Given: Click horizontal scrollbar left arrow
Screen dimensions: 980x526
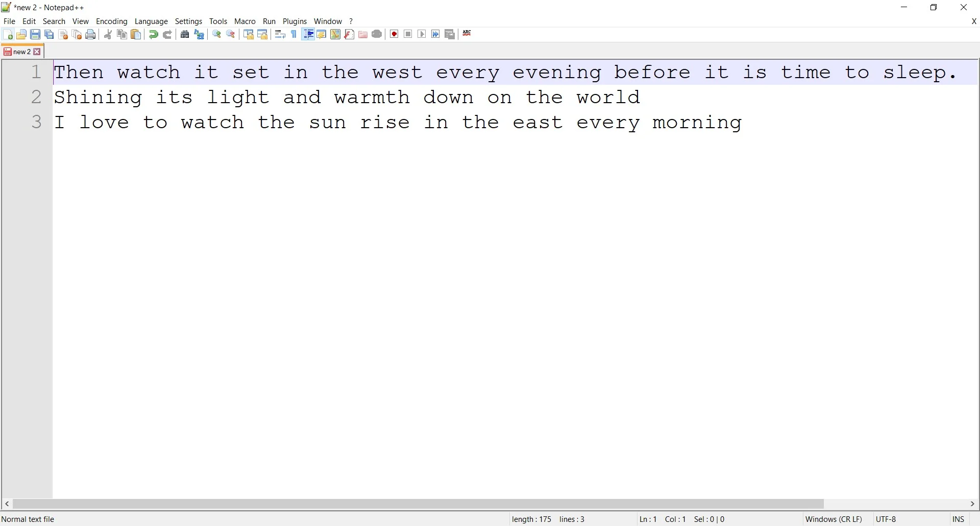Looking at the screenshot, I should pyautogui.click(x=7, y=504).
